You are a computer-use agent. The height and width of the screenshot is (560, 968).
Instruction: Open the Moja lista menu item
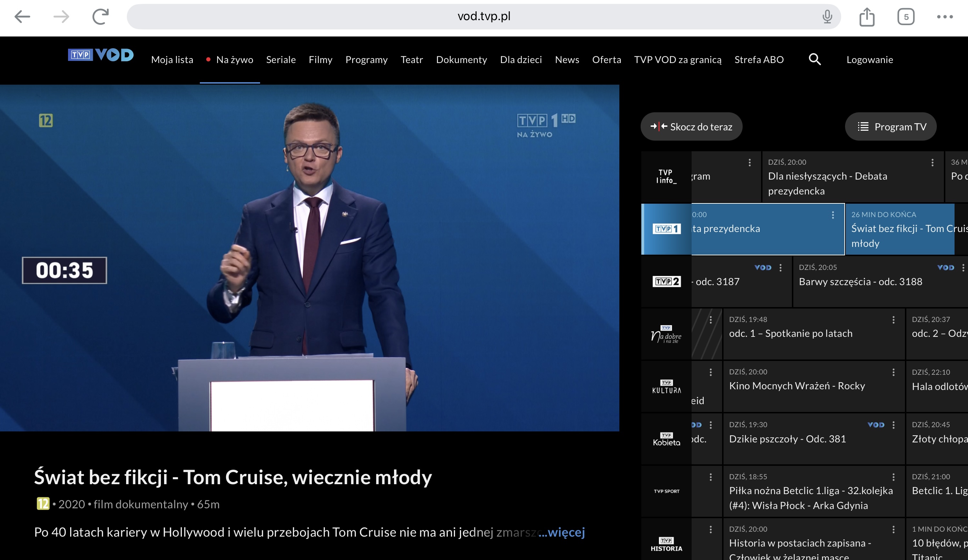click(172, 60)
